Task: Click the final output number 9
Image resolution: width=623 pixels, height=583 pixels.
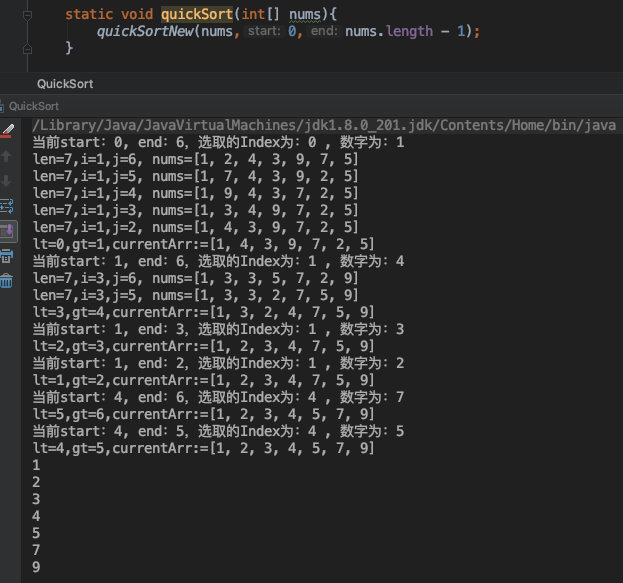Action: (x=36, y=567)
